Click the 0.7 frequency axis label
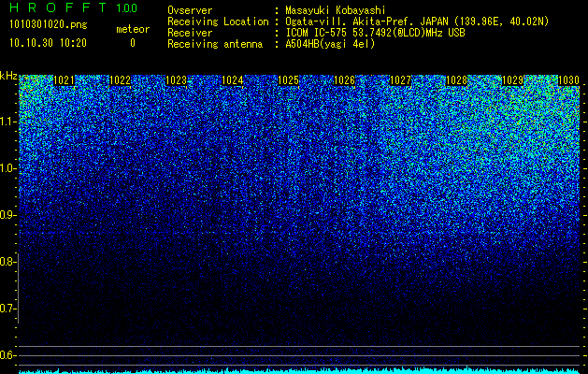This screenshot has width=588, height=374. pyautogui.click(x=7, y=309)
